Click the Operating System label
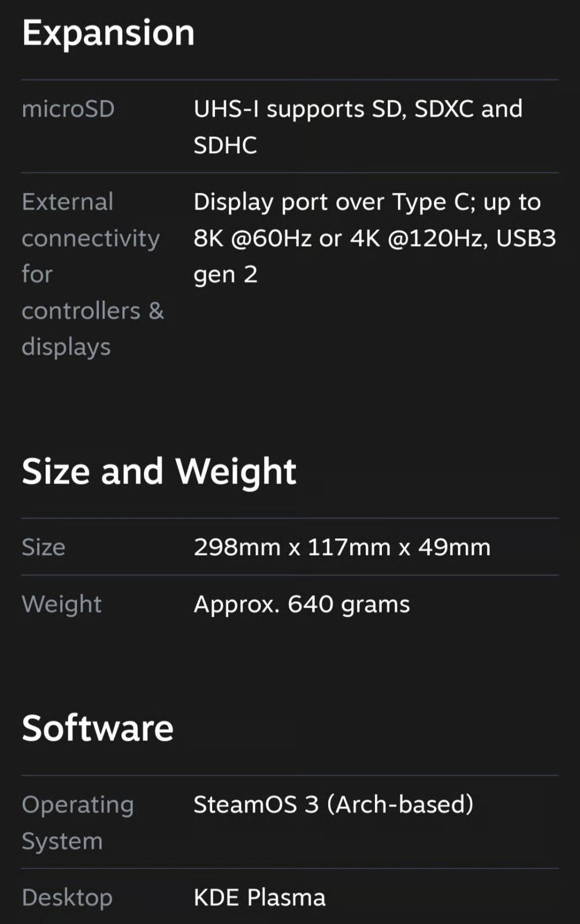Viewport: 580px width, 924px height. pos(77,822)
